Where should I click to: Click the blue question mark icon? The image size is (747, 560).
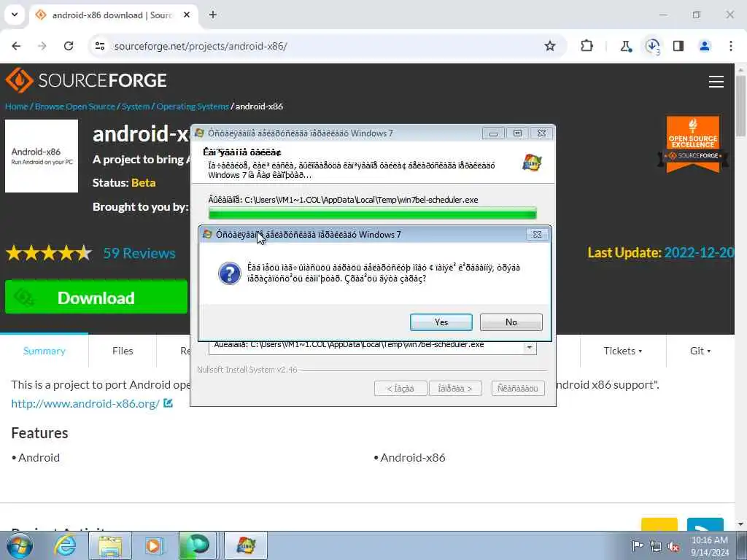pos(230,274)
